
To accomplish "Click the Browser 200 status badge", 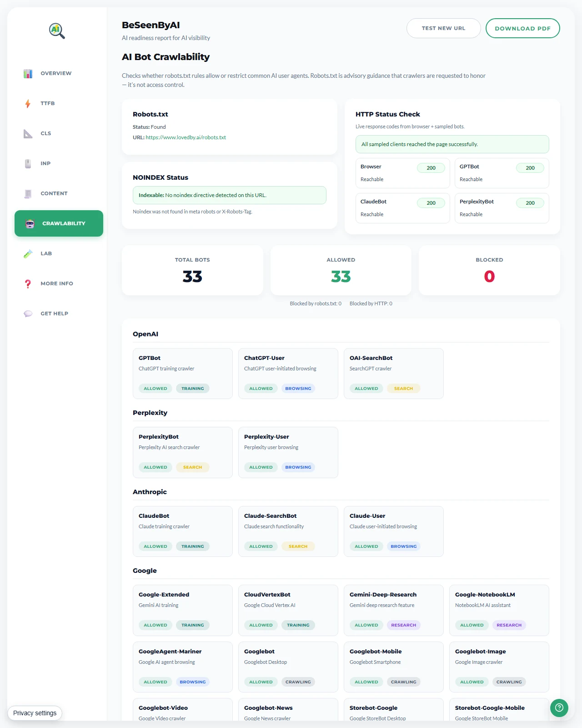I will click(431, 168).
